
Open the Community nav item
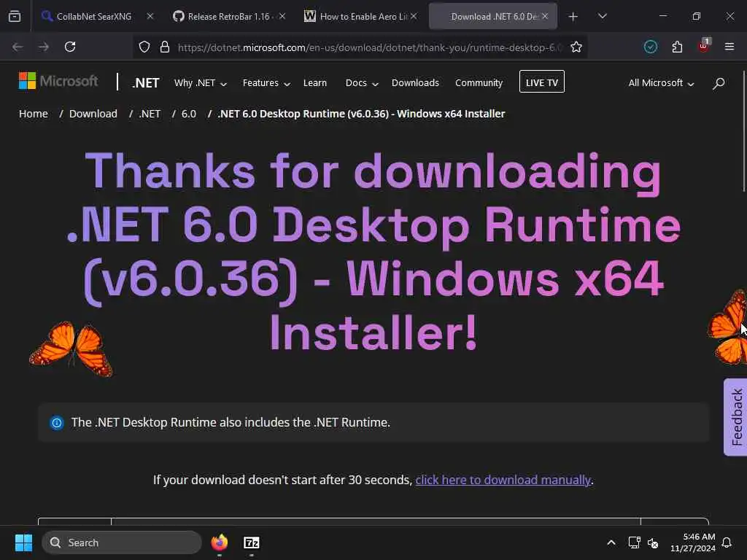pyautogui.click(x=479, y=83)
